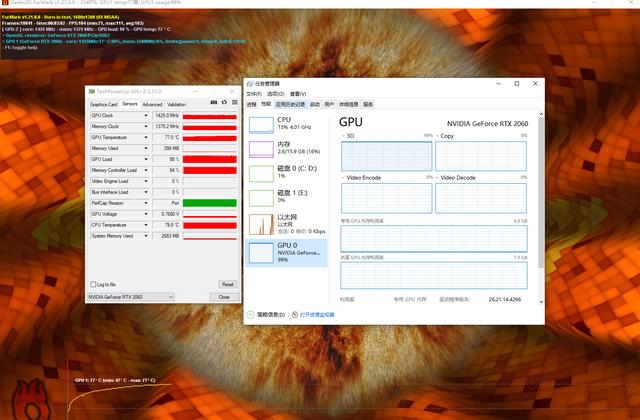This screenshot has width=640, height=420.
Task: Switch to the 进程 tab
Action: tap(252, 104)
